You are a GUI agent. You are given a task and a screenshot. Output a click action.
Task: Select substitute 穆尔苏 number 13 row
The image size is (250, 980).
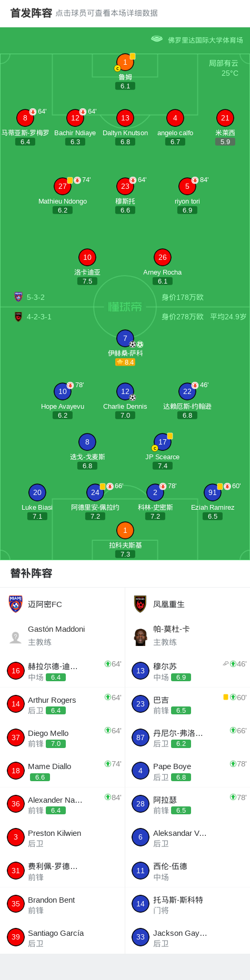click(187, 671)
